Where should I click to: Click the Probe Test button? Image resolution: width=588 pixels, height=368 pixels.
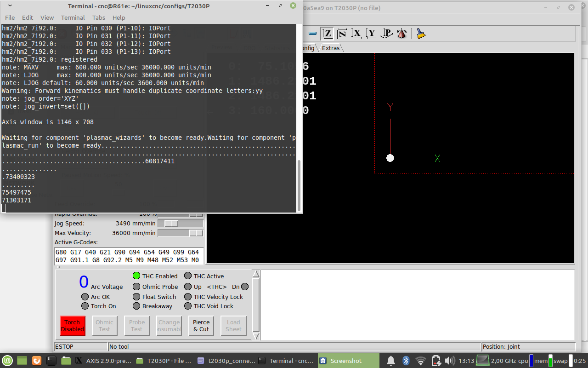(x=137, y=326)
